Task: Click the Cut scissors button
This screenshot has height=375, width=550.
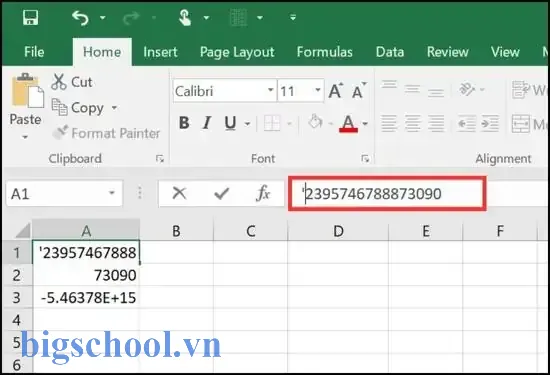Action: click(72, 82)
